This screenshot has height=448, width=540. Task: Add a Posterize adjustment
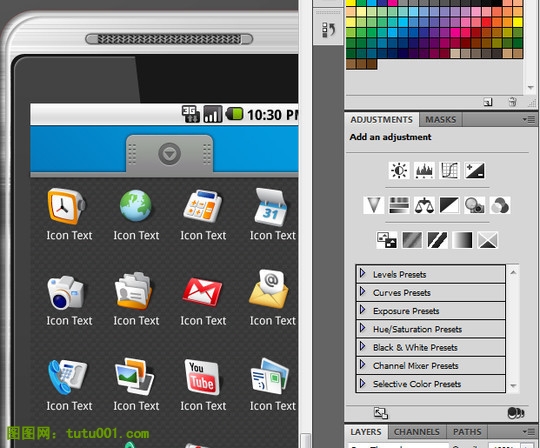tap(412, 240)
